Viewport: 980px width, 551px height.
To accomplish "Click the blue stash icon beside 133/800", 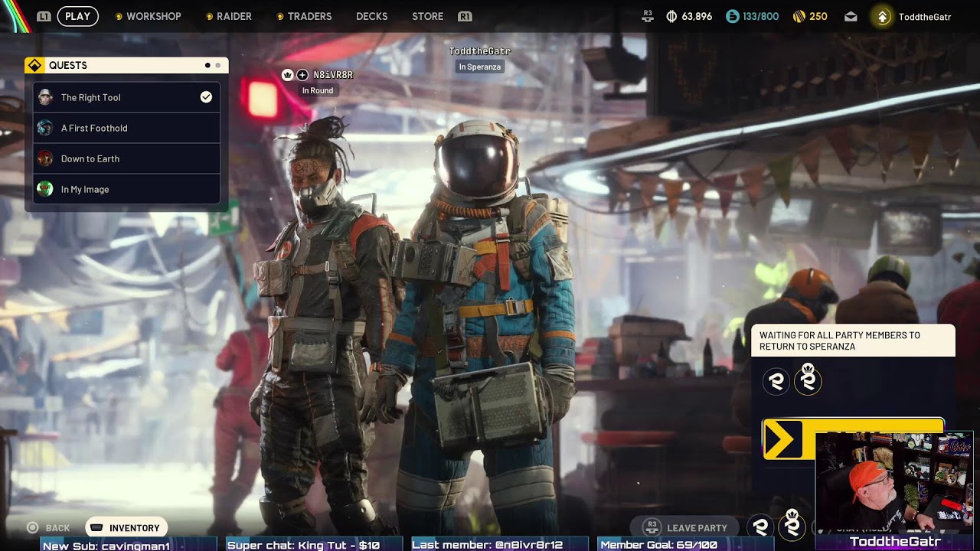I will click(x=733, y=17).
